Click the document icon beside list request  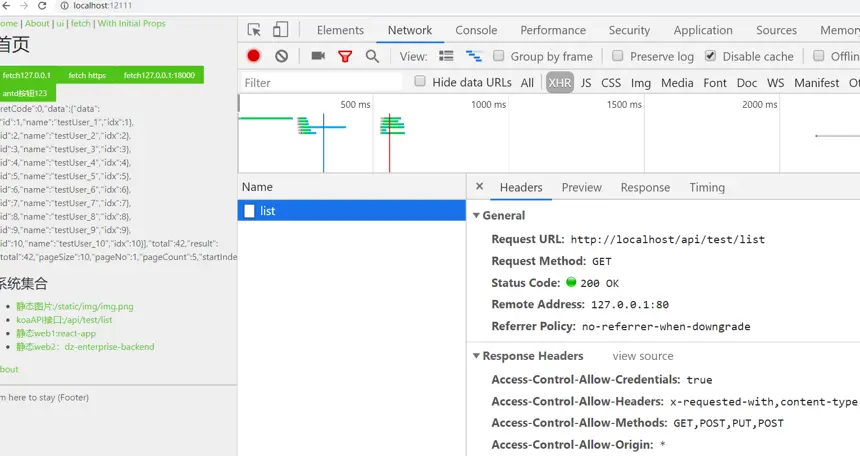250,211
